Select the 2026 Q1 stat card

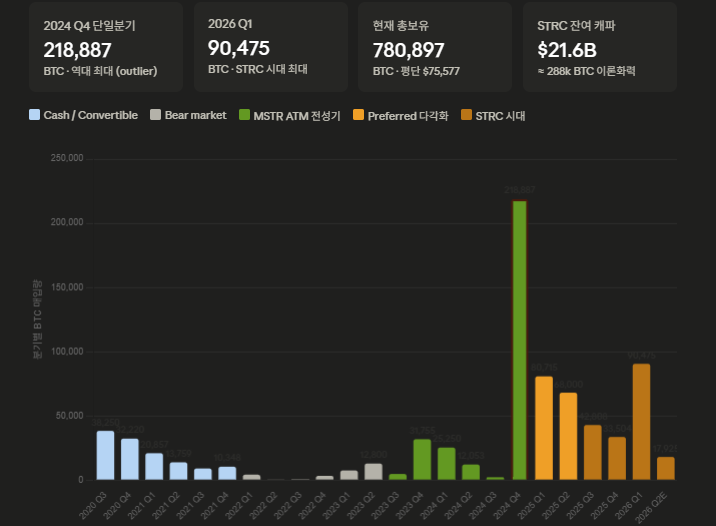271,47
